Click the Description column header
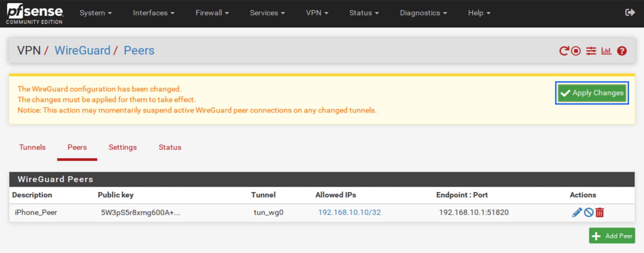The width and height of the screenshot is (644, 253). (32, 195)
